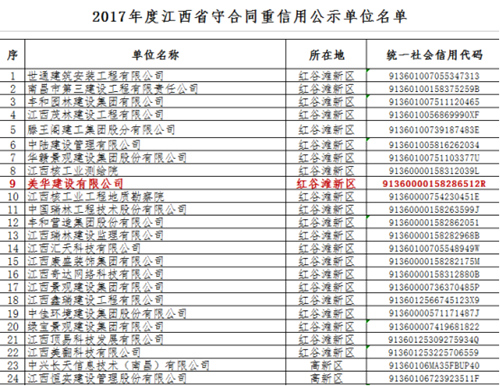Select the 南昌市第三建设工程有限责任公司 cell
The width and height of the screenshot is (500, 386).
tap(155, 89)
